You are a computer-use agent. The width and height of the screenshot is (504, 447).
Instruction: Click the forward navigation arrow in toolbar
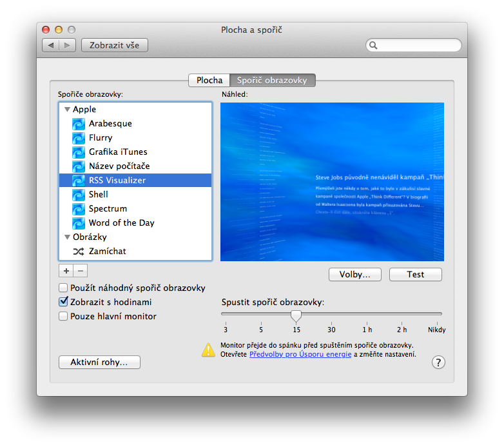coord(68,45)
